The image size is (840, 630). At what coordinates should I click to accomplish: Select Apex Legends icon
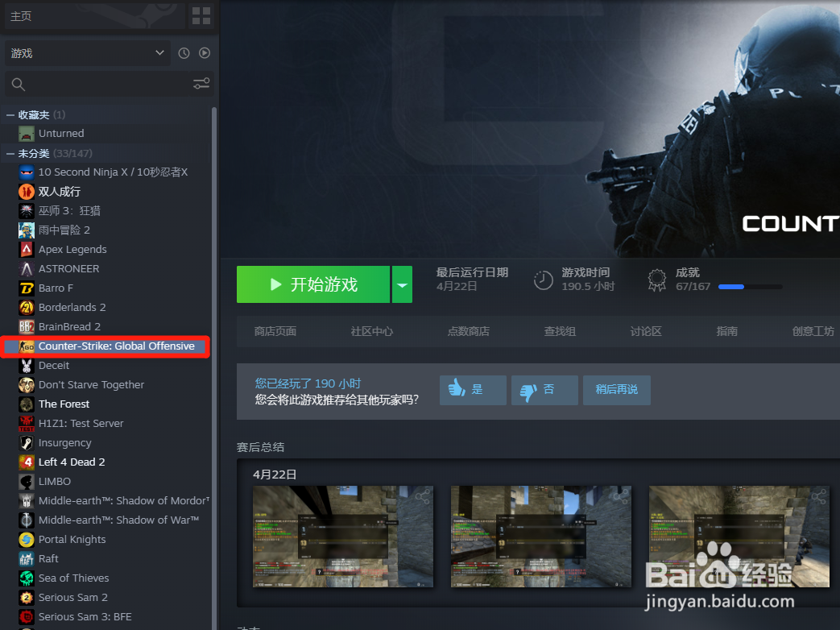click(27, 250)
